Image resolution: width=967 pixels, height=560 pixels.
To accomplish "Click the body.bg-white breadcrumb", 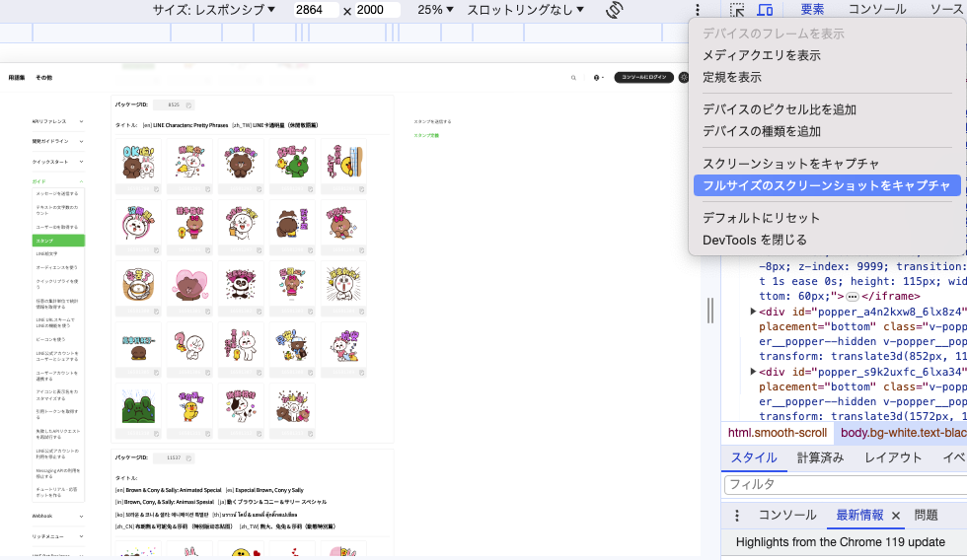I will click(902, 433).
